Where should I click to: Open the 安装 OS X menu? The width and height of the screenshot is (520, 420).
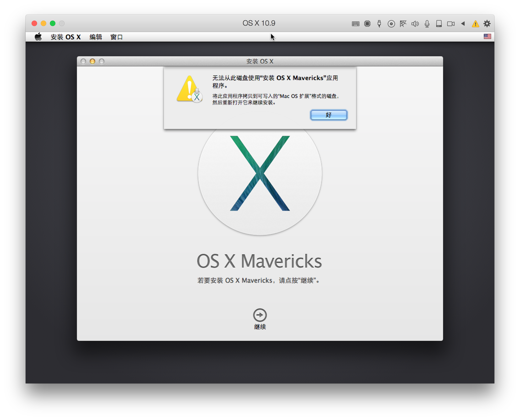point(66,37)
